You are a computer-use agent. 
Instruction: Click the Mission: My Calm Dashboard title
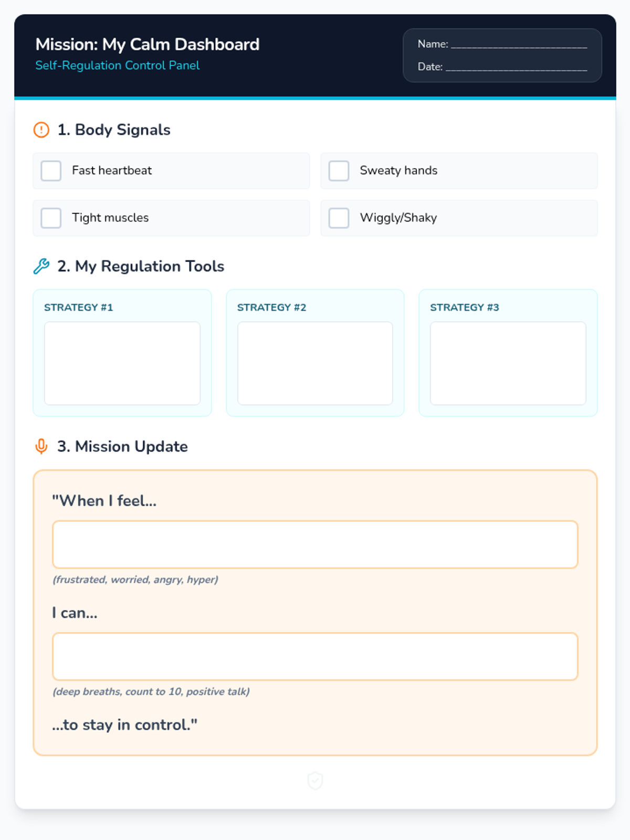tap(148, 45)
